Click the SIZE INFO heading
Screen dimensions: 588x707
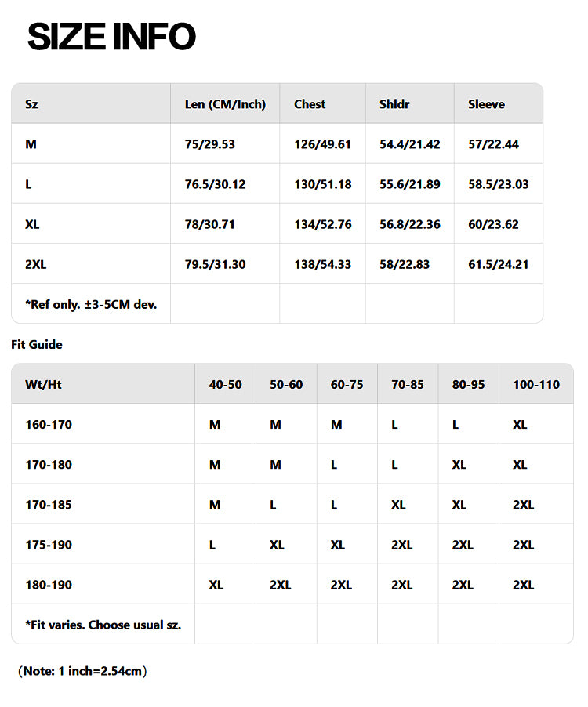pos(111,36)
